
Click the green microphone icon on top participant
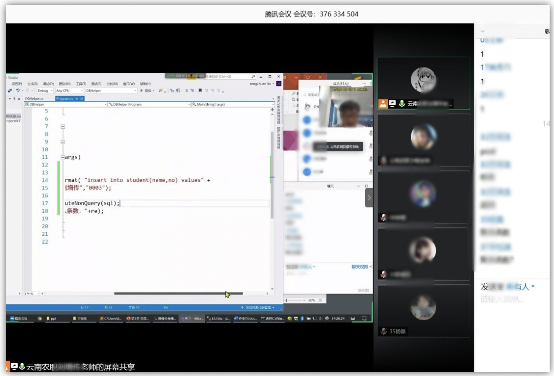tap(402, 104)
